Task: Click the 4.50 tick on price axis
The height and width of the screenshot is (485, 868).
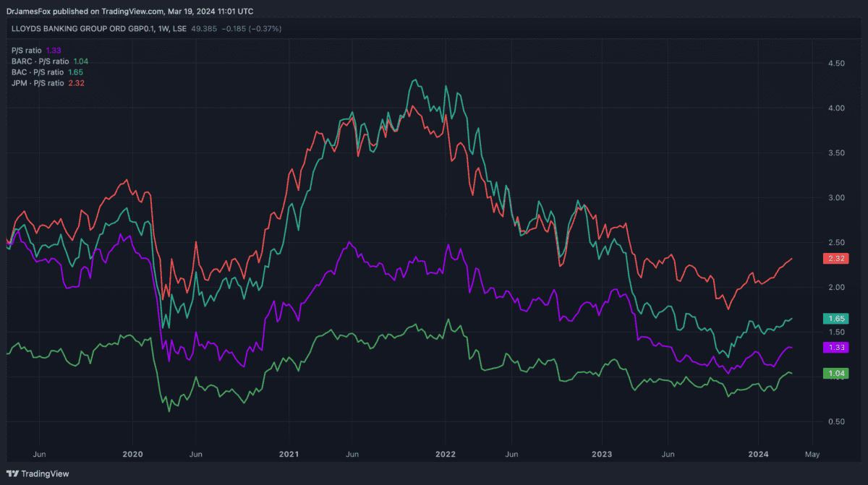Action: pyautogui.click(x=835, y=64)
